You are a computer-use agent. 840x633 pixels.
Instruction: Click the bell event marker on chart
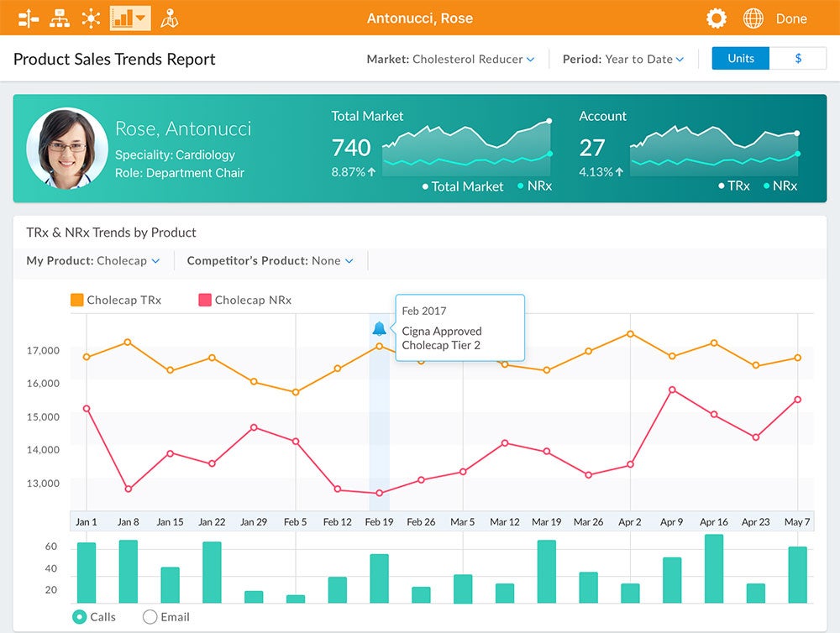[380, 328]
